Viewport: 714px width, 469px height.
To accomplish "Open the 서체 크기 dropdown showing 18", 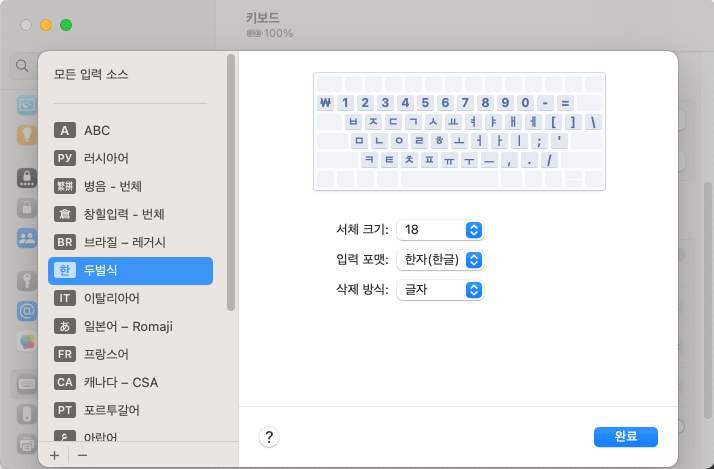I will click(x=440, y=230).
